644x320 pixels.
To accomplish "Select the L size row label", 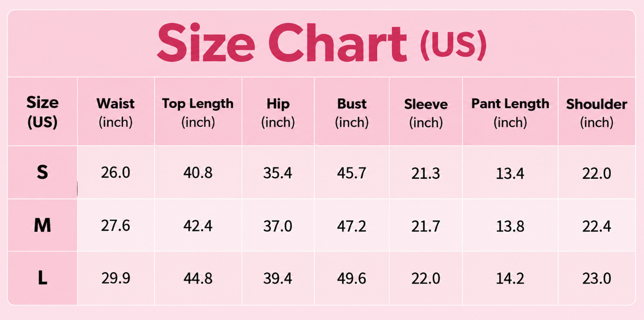I will tap(43, 279).
